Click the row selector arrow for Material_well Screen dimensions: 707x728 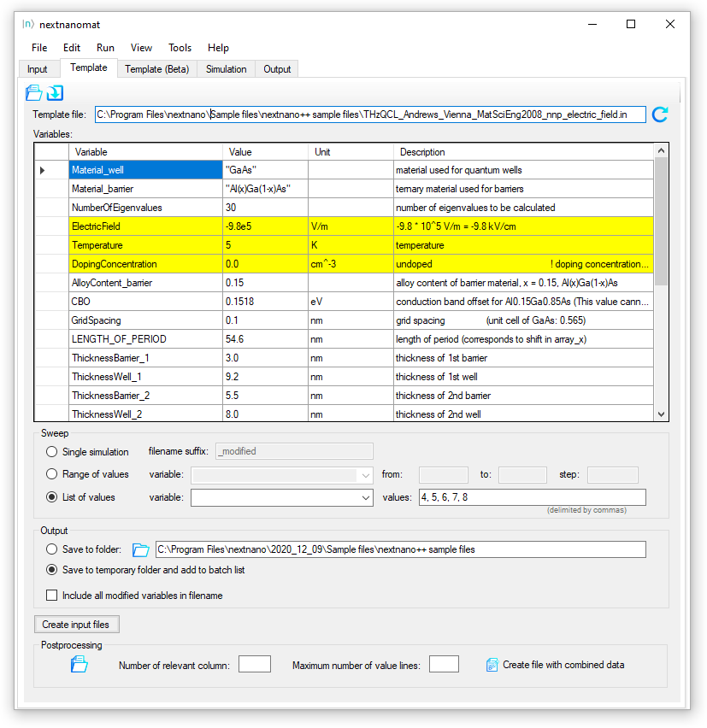pyautogui.click(x=43, y=171)
